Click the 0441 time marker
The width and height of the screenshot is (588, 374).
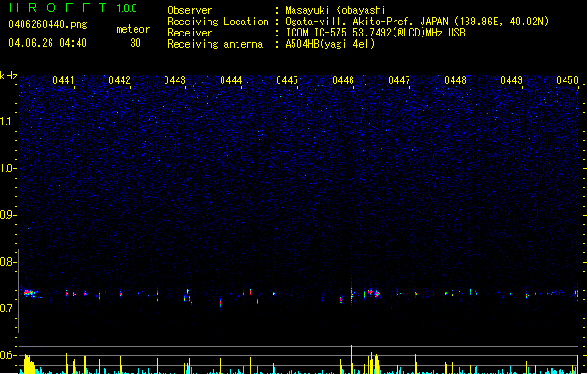pyautogui.click(x=64, y=80)
